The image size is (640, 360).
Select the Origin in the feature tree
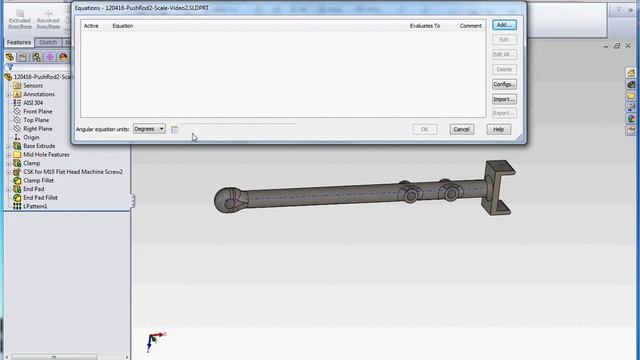point(27,137)
